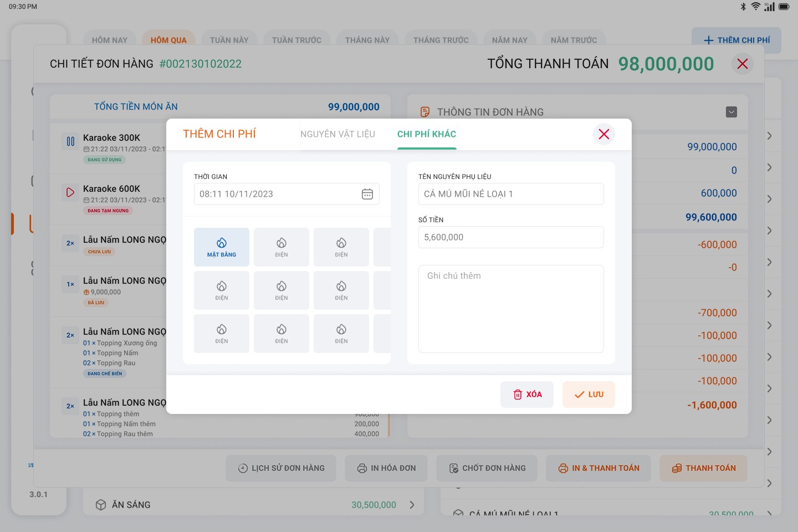798x532 pixels.
Task: Click the IN HÓA ĐƠN print button
Action: coord(386,468)
